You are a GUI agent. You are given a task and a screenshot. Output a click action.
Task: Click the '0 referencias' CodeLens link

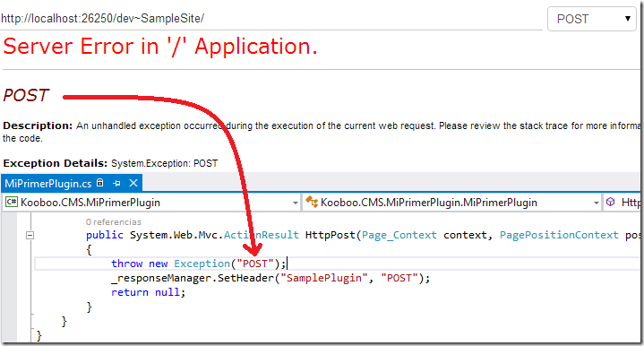pyautogui.click(x=114, y=222)
